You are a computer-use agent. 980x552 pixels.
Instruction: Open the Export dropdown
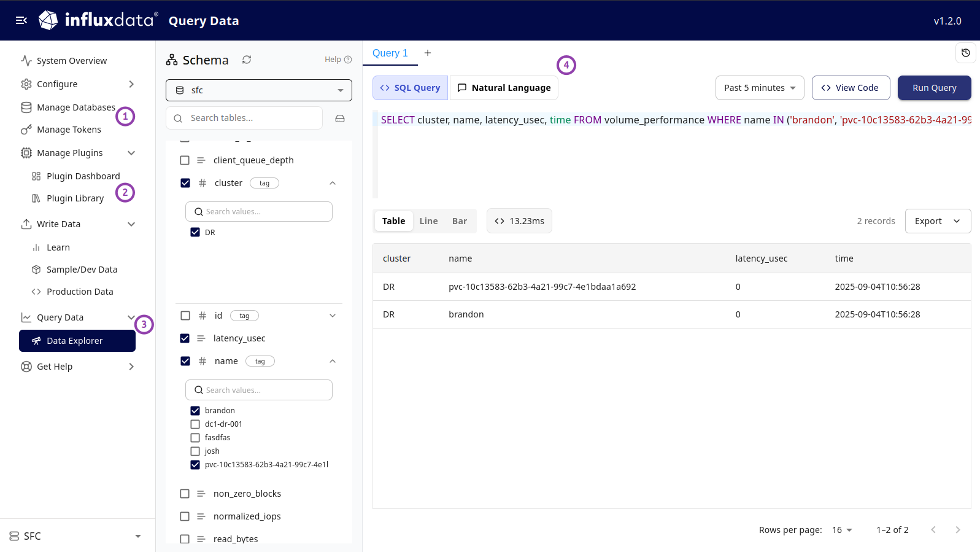[x=938, y=221]
